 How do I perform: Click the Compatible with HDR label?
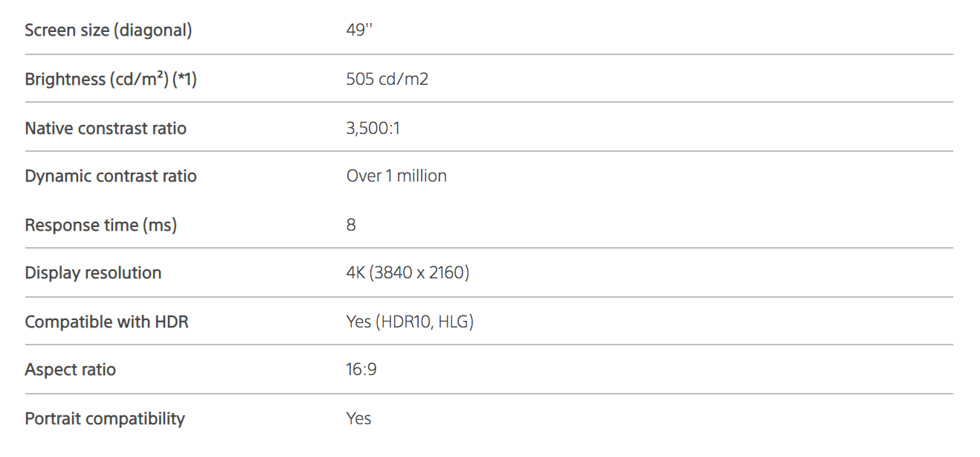coord(106,322)
